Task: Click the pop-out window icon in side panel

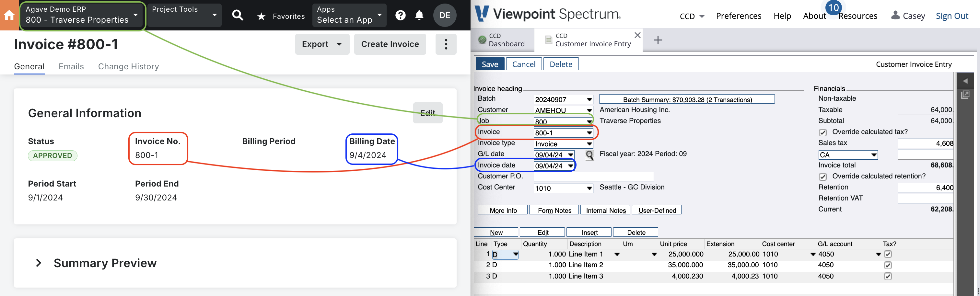Action: 965,95
